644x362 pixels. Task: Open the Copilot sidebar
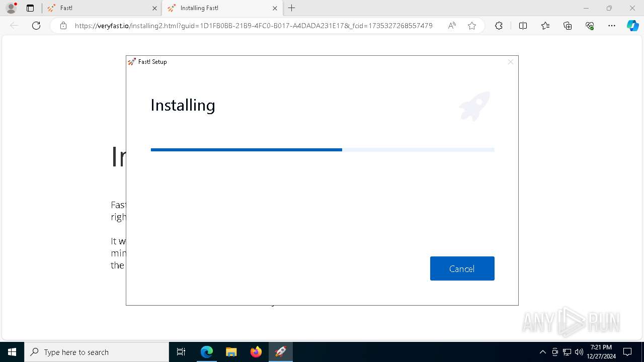pos(632,26)
